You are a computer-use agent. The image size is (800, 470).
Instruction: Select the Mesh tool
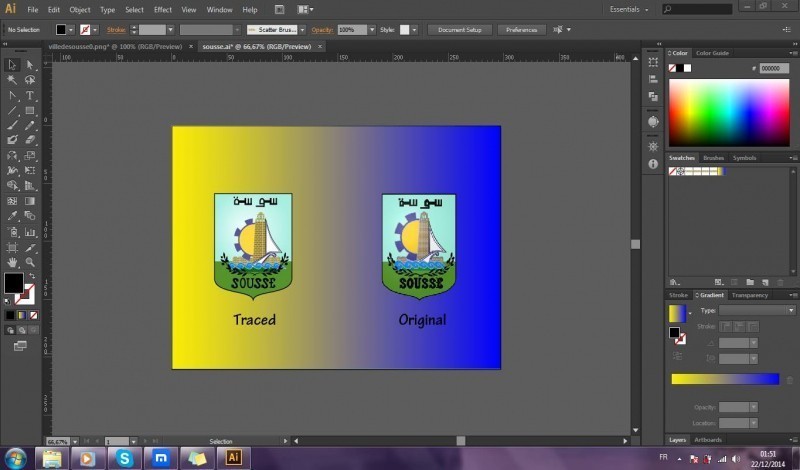(12, 201)
